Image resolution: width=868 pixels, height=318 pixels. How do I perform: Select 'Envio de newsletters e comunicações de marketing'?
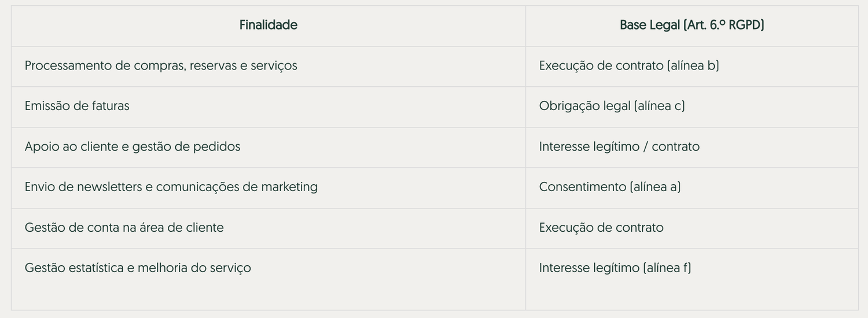point(171,187)
